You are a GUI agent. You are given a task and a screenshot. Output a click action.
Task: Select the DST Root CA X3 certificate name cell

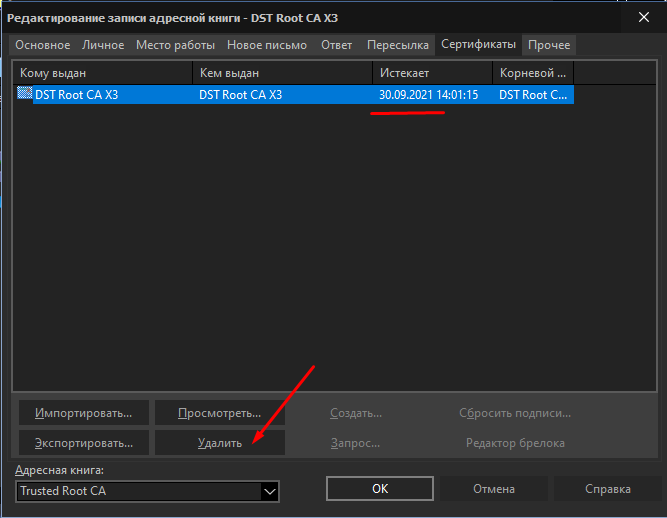77,94
